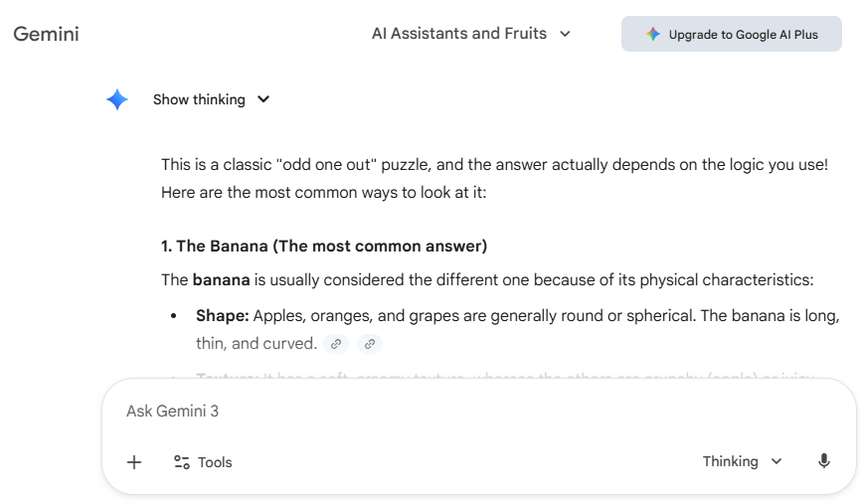Click the second source link chip
Screen dimensions: 860x504
(x=369, y=344)
